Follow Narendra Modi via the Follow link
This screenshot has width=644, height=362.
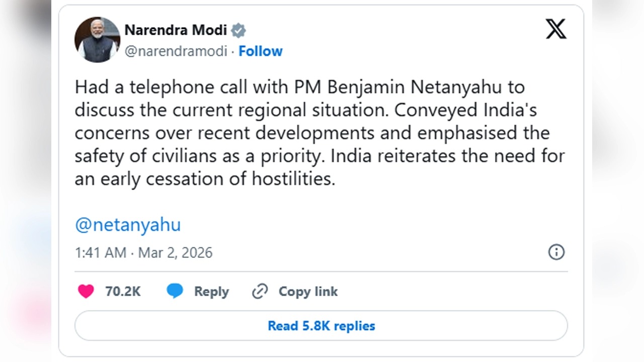[260, 51]
